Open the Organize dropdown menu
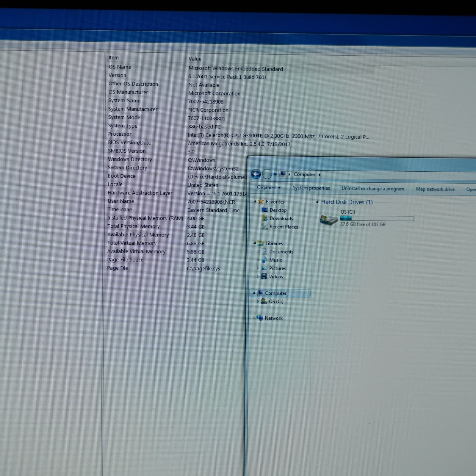The height and width of the screenshot is (476, 476). coord(269,188)
